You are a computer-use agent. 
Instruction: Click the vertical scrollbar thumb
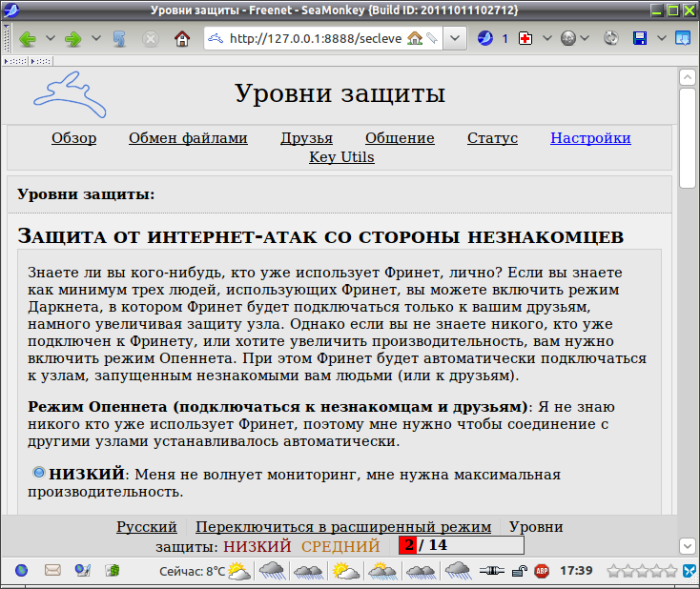click(688, 138)
